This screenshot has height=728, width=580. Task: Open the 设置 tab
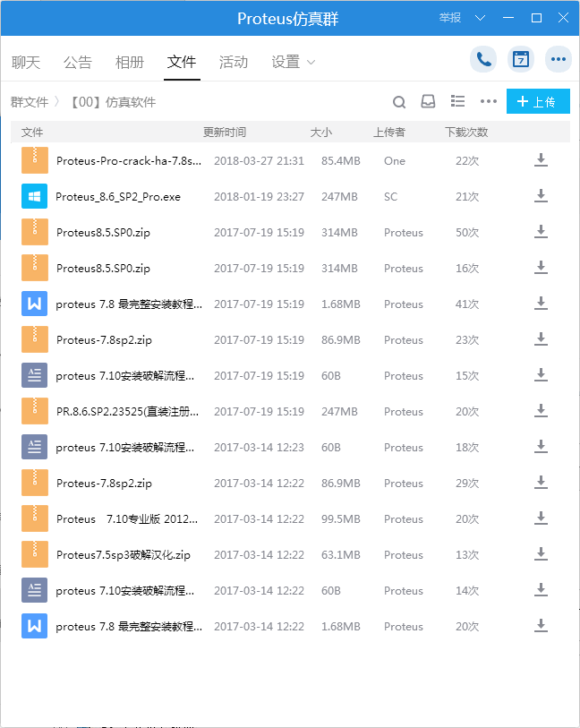pyautogui.click(x=286, y=62)
